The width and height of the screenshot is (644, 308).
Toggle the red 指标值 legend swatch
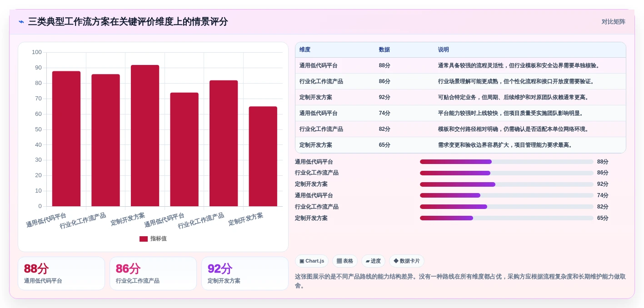tap(144, 239)
